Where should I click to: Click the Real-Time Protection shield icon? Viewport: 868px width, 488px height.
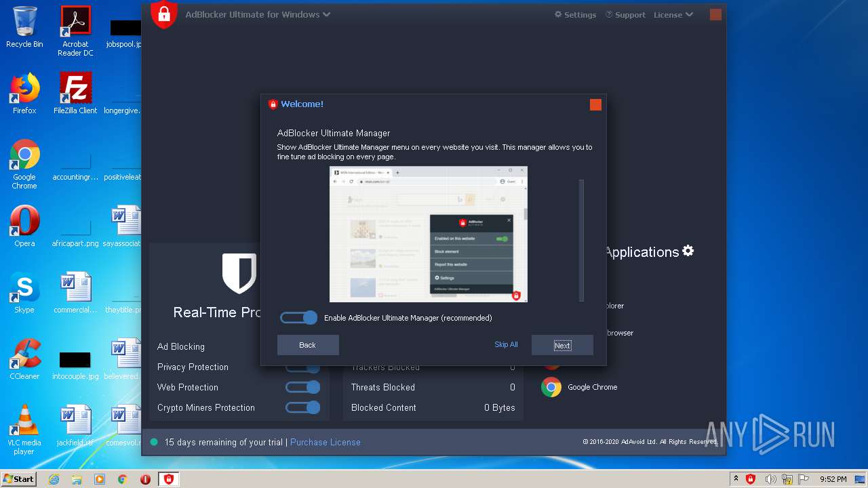coord(239,273)
